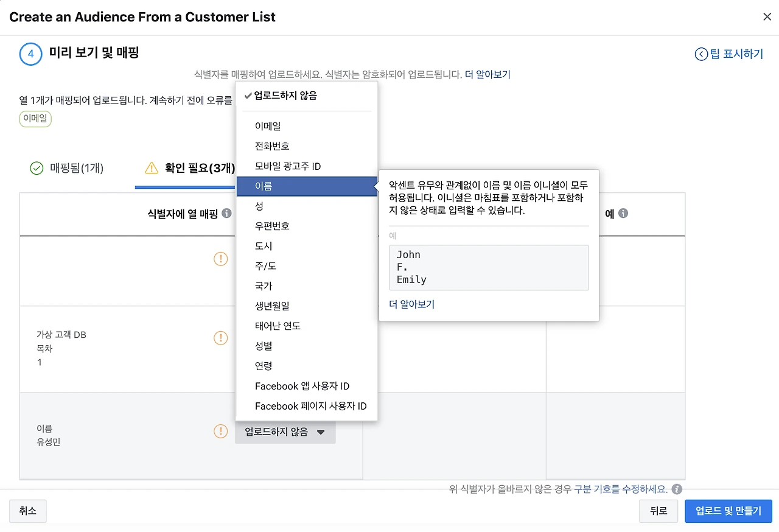Click the warning icon in the first row
Viewport: 779px width, 532px height.
click(220, 259)
